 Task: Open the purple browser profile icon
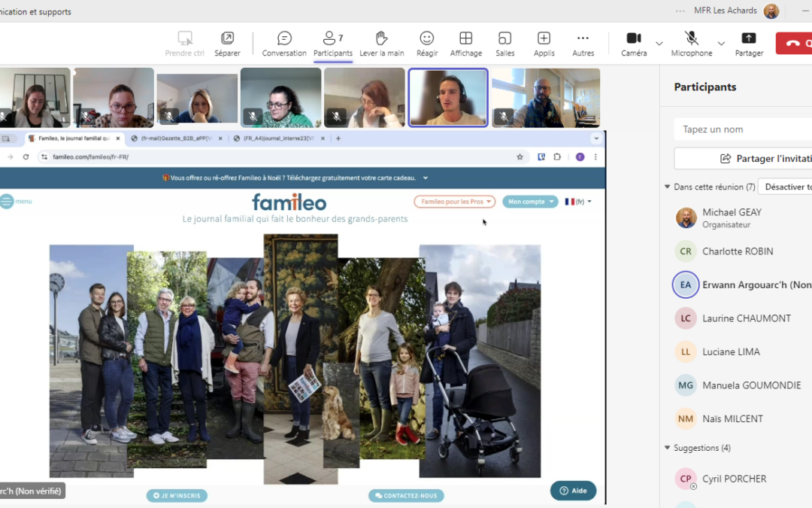pos(580,157)
